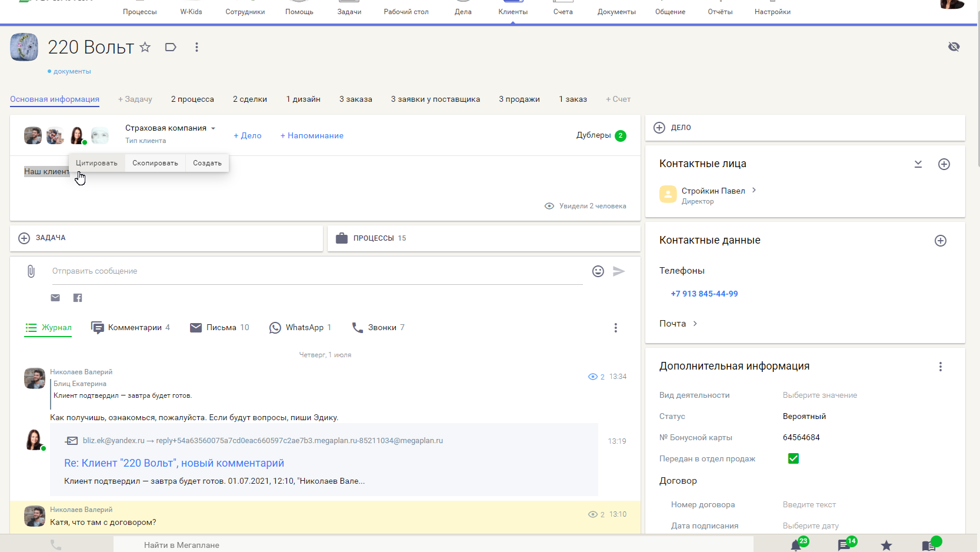
Task: Click the 220 Вольт client avatar
Action: pyautogui.click(x=24, y=47)
